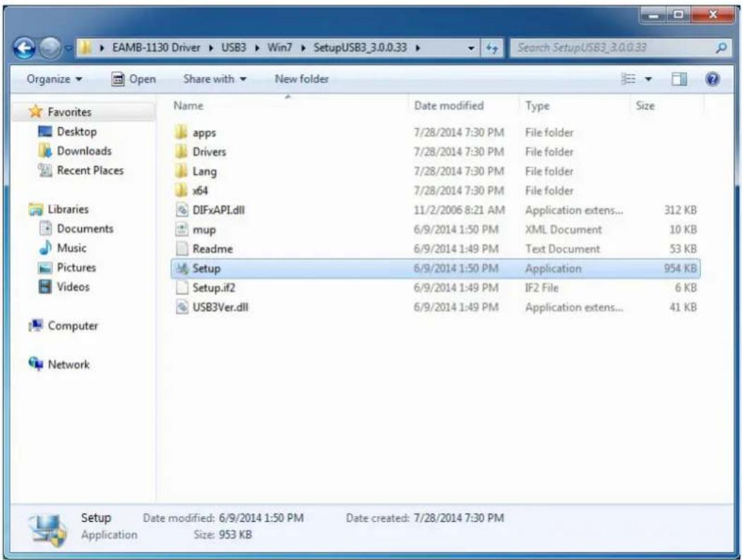Select Music library in the navigation pane
Viewport: 742px width, 560px height.
[x=71, y=248]
